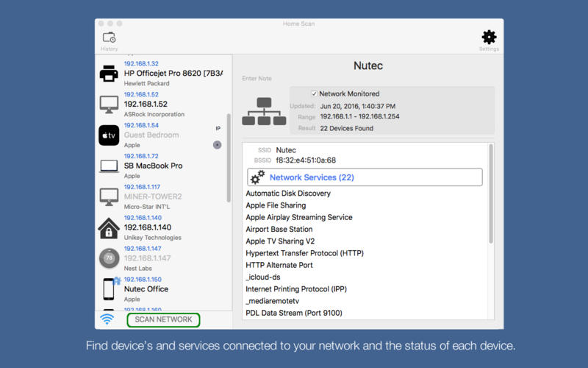Select Airport Base Station service
Image resolution: width=588 pixels, height=368 pixels.
[279, 230]
